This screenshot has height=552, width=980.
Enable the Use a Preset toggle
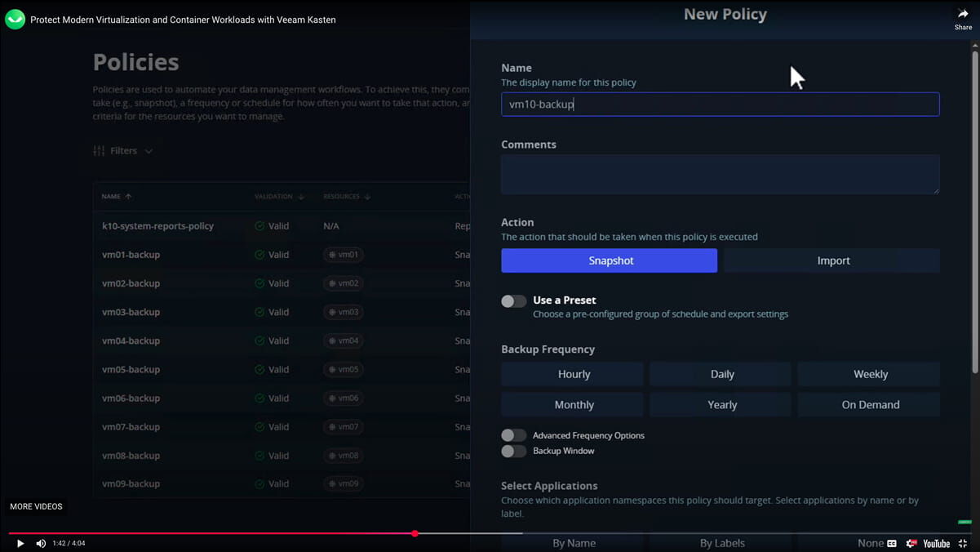513,301
